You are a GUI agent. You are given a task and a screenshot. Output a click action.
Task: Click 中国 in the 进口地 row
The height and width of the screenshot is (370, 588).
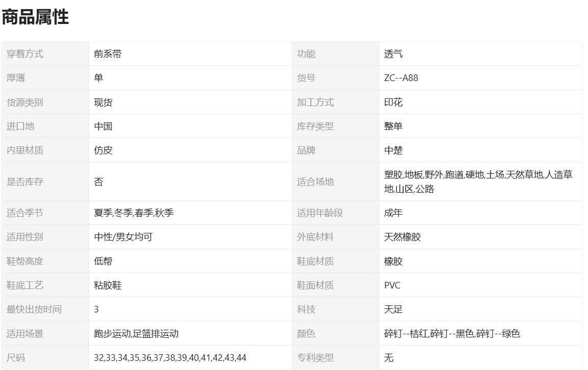tap(103, 126)
